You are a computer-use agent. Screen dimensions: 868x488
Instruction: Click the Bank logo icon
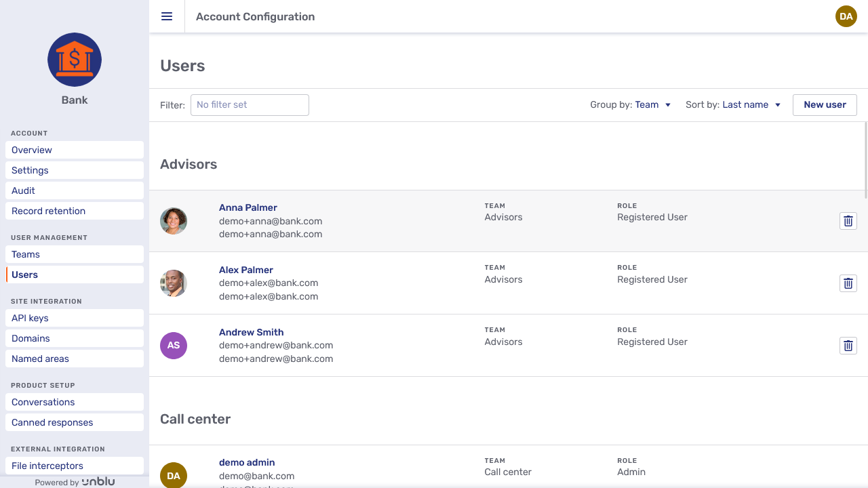[75, 60]
